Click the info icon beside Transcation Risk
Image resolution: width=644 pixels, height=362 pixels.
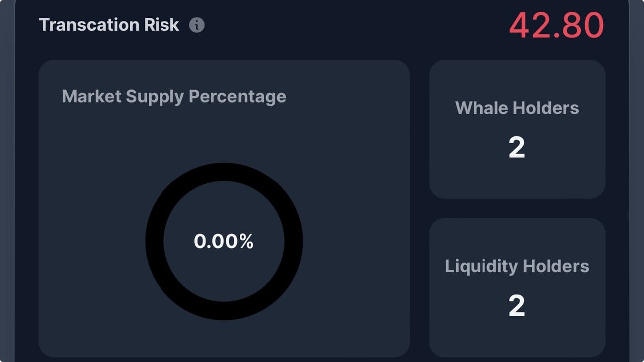(x=197, y=25)
